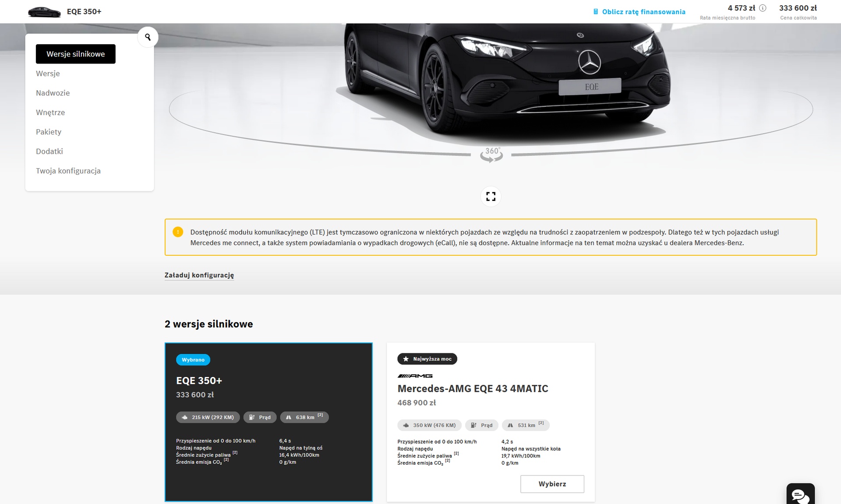This screenshot has width=841, height=504.
Task: Click Załaduj konfigurację link
Action: pyautogui.click(x=199, y=275)
